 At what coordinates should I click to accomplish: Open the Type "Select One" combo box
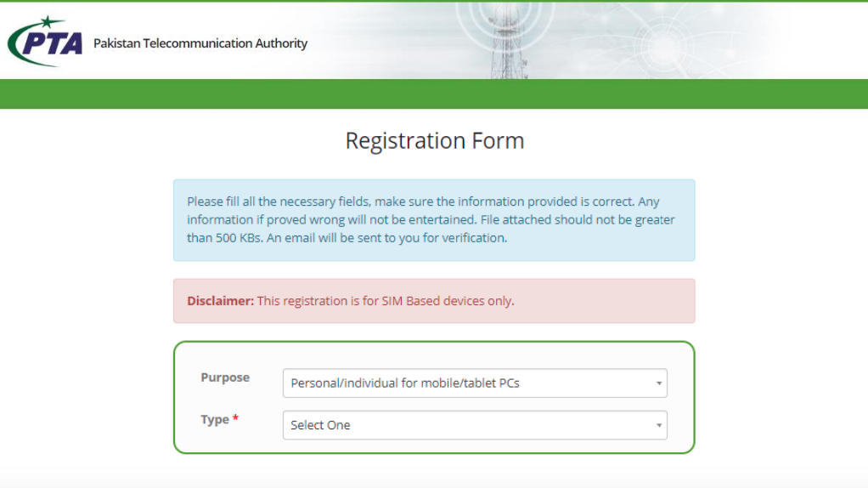coord(474,426)
